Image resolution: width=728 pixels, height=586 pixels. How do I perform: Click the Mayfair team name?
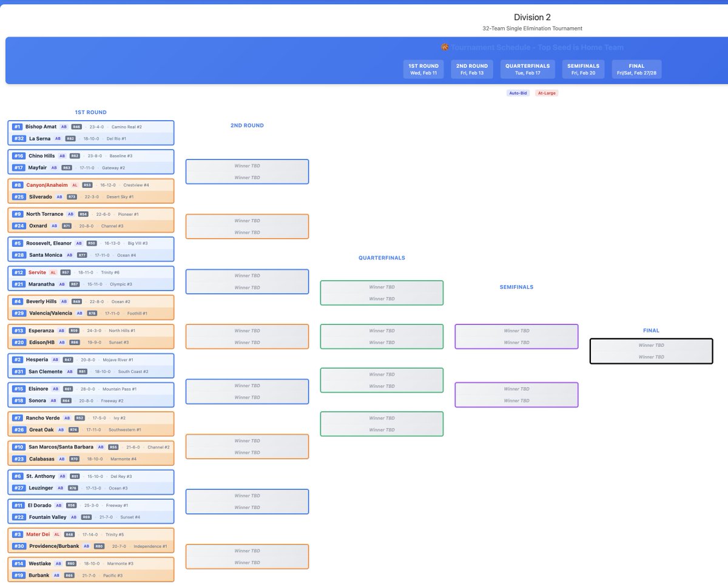pyautogui.click(x=38, y=167)
